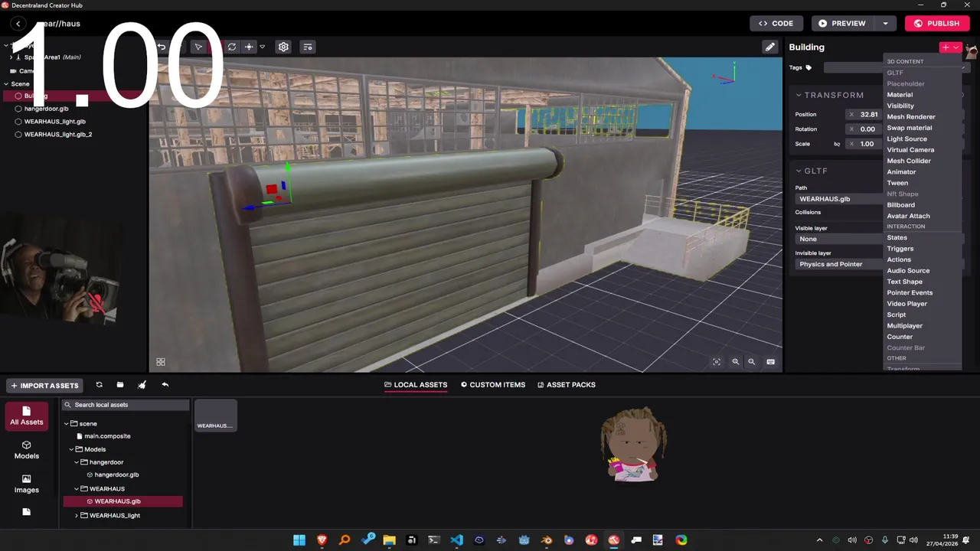Click the CODE button
This screenshot has height=551, width=980.
pos(776,24)
